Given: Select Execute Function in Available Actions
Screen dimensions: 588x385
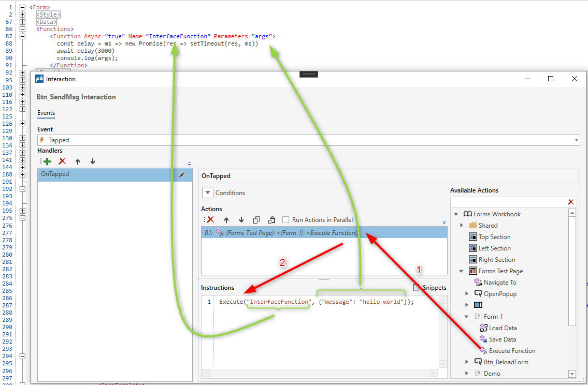Looking at the screenshot, I should click(512, 351).
